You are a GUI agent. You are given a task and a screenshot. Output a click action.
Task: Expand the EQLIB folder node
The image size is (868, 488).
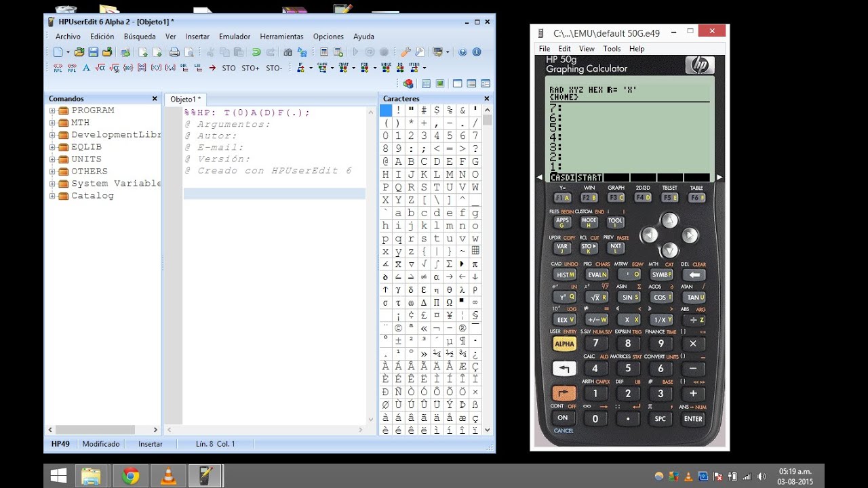[52, 147]
